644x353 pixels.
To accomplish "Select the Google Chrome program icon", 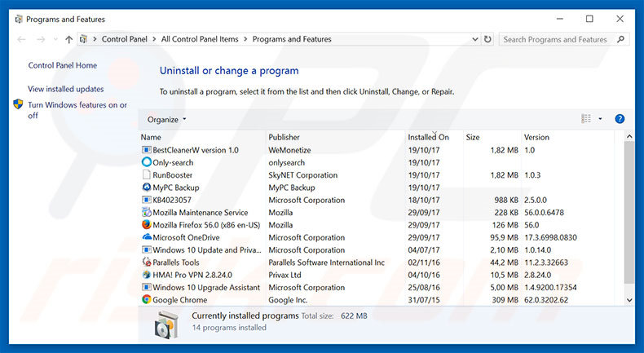I will point(147,300).
